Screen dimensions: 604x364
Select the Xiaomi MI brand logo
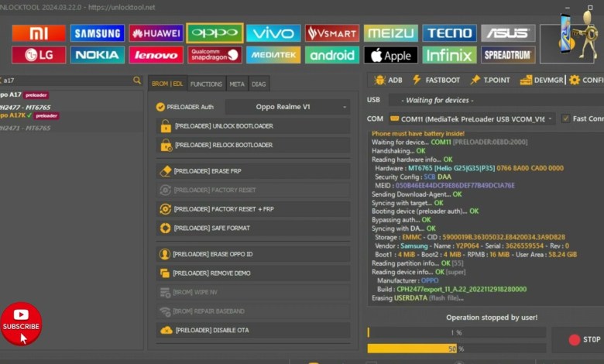39,33
